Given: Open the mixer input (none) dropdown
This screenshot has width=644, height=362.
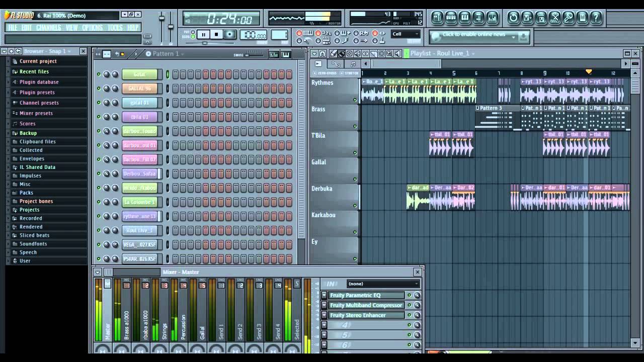Looking at the screenshot, I should (383, 284).
